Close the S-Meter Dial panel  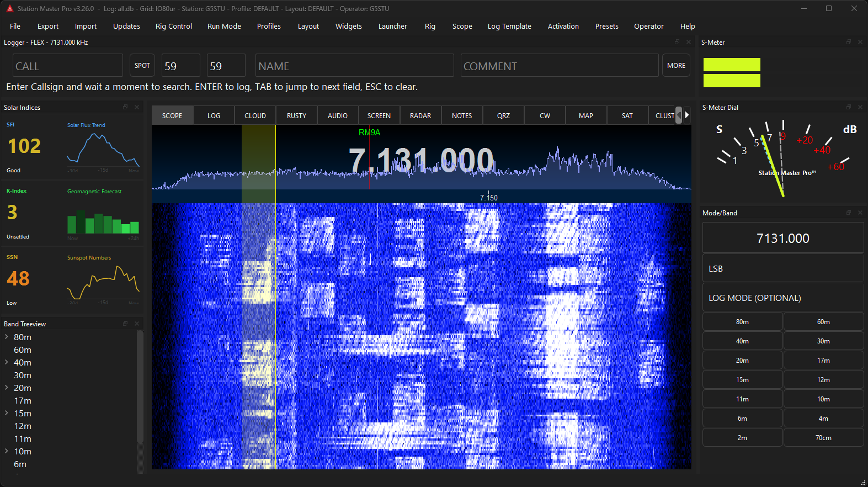[860, 107]
